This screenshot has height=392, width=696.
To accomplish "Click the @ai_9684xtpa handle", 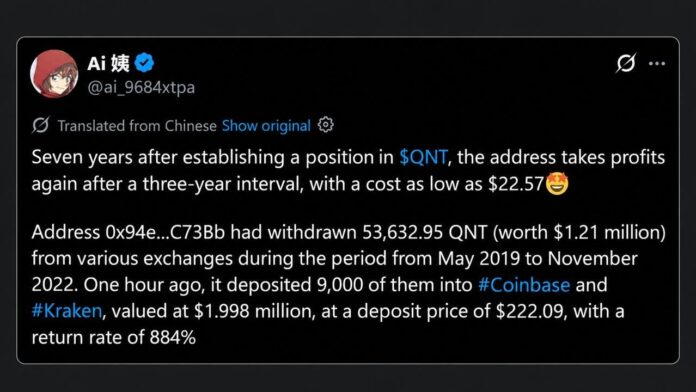I will click(x=141, y=87).
